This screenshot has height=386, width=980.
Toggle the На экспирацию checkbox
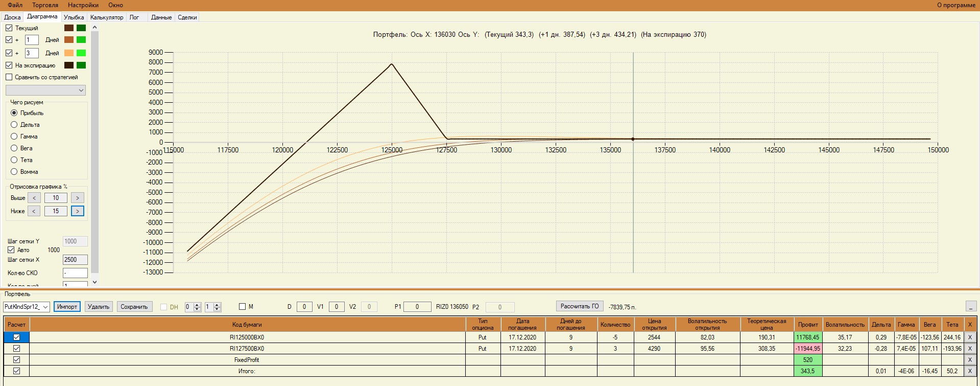[x=9, y=65]
